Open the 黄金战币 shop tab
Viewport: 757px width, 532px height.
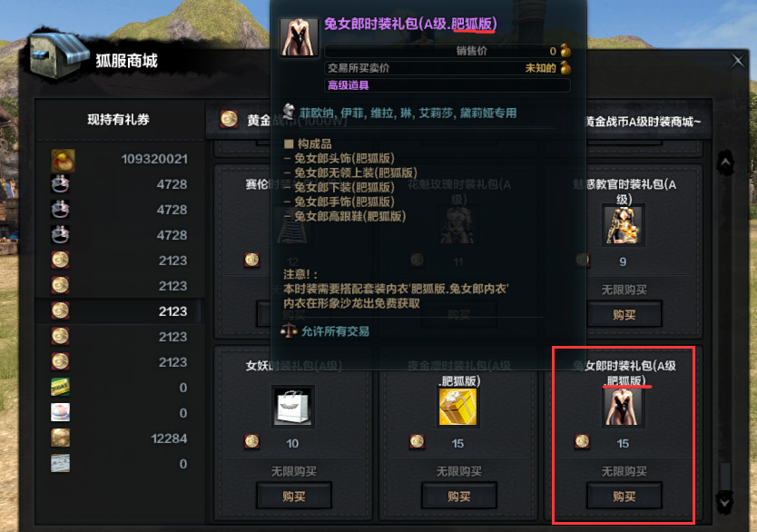pos(244,120)
